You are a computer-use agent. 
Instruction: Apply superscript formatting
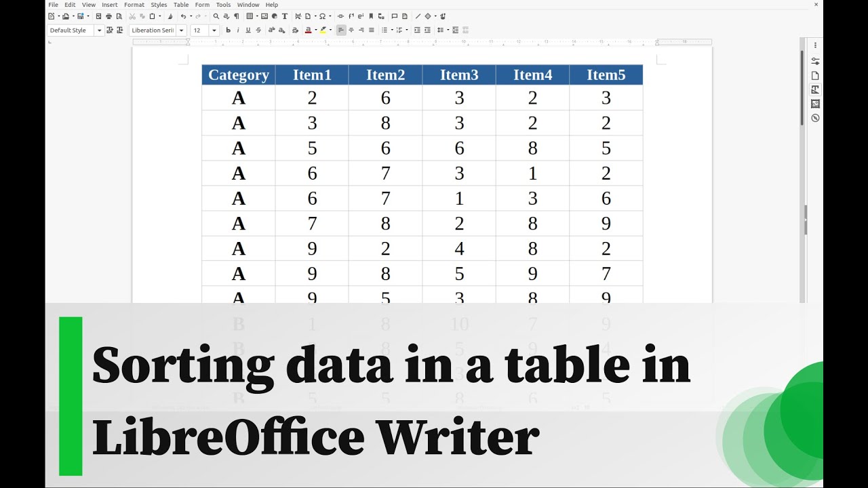tap(272, 30)
